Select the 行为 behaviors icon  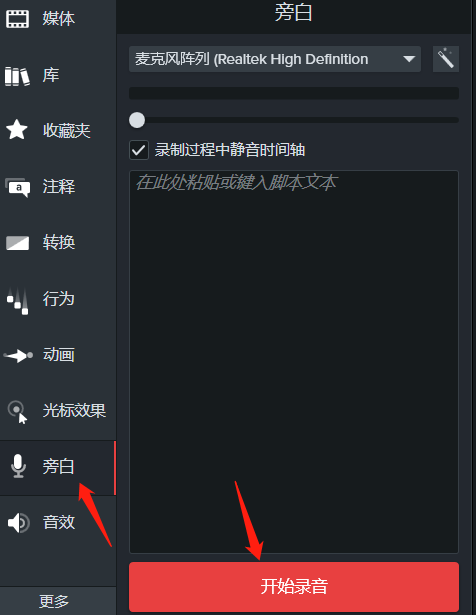coord(18,300)
